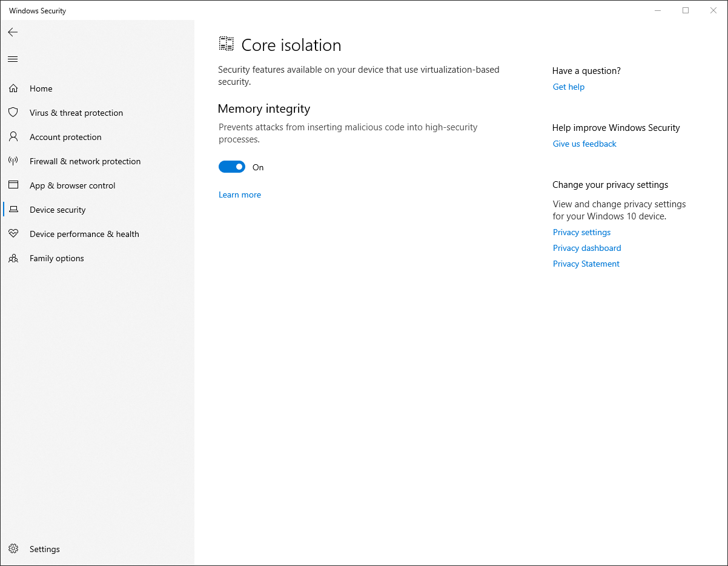Toggle Memory integrity protection off
Screen dimensions: 728x566
tap(232, 167)
